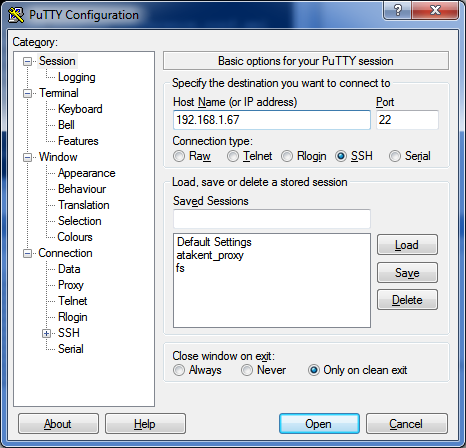Click the Delete session button
Image resolution: width=466 pixels, height=448 pixels.
coord(407,300)
